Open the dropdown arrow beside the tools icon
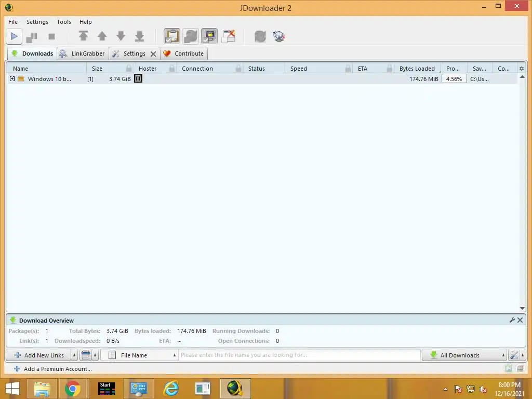Image resolution: width=532 pixels, height=399 pixels. click(x=523, y=355)
